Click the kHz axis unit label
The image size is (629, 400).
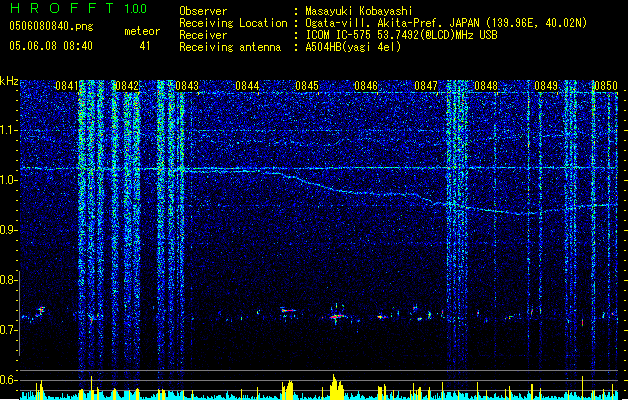click(9, 81)
